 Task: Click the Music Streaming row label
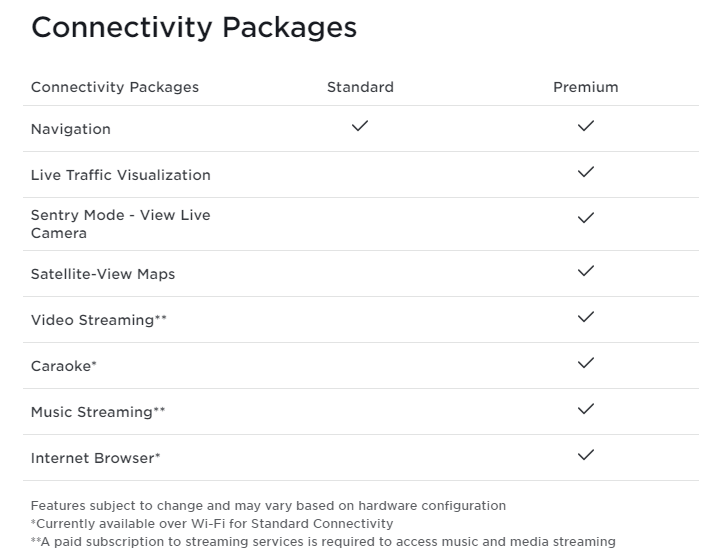98,412
